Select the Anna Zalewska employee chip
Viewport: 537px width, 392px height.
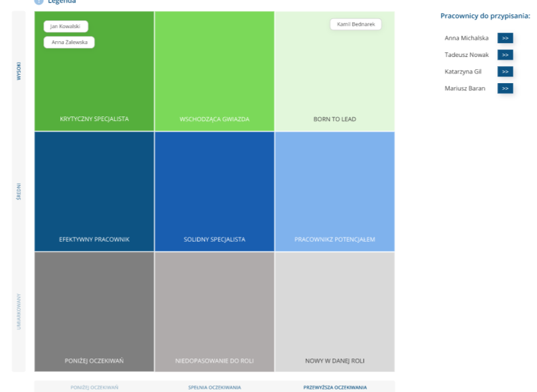click(69, 42)
